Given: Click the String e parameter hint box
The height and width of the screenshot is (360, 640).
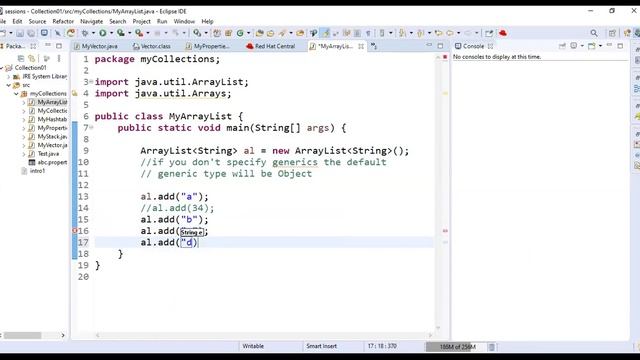Looking at the screenshot, I should [192, 232].
